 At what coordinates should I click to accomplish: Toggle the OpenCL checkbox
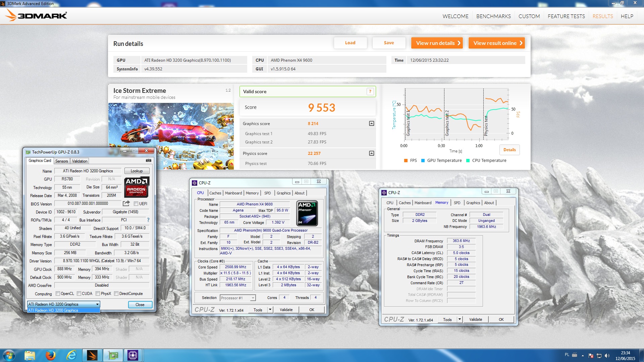pos(58,293)
